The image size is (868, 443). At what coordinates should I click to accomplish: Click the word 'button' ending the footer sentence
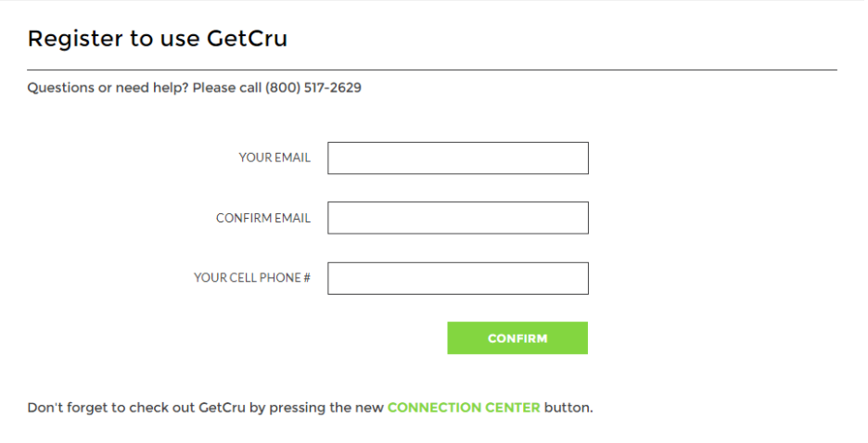pyautogui.click(x=567, y=408)
